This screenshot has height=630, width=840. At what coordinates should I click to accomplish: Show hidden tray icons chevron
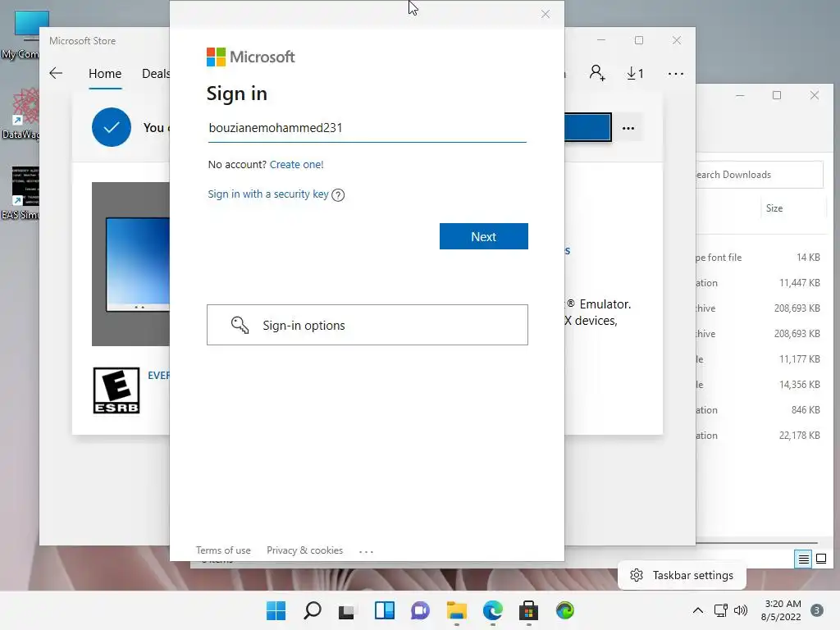coord(698,610)
